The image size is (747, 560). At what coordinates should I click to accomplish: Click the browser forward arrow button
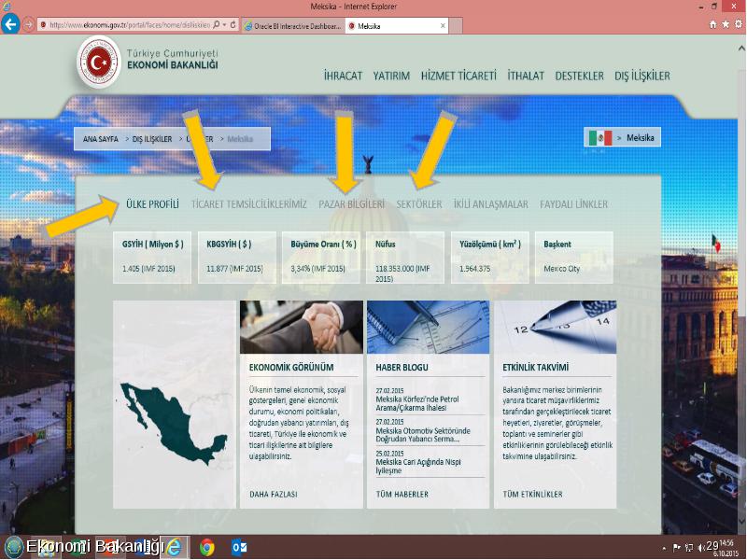coord(28,24)
